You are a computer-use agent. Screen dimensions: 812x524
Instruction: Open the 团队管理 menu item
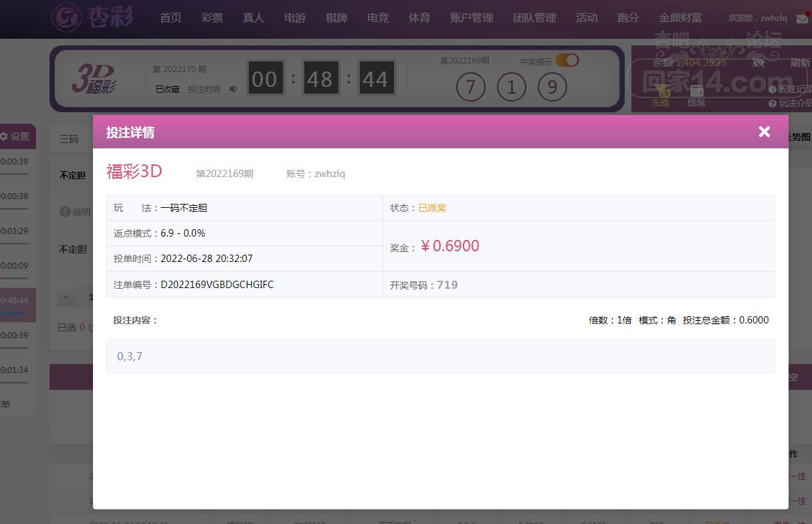(534, 18)
